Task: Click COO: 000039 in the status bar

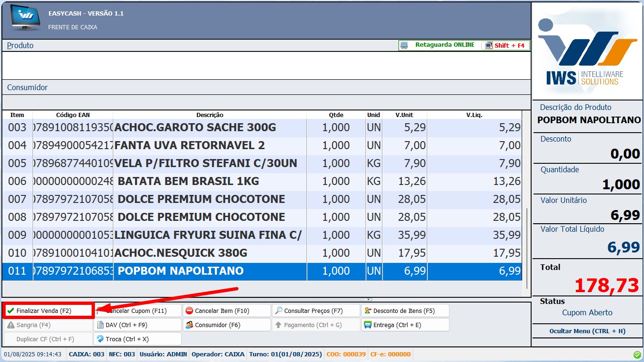Action: tap(346, 354)
